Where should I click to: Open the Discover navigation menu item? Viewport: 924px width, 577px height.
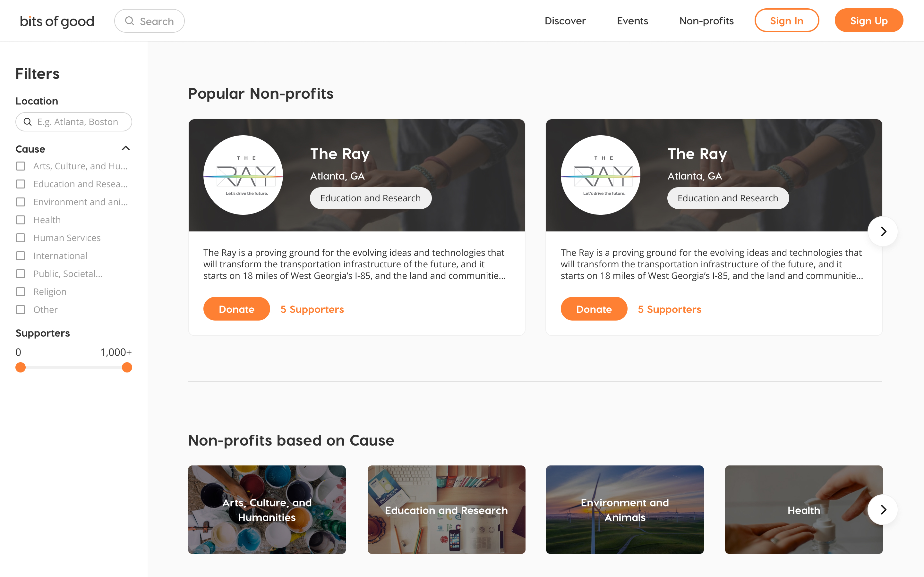[565, 21]
